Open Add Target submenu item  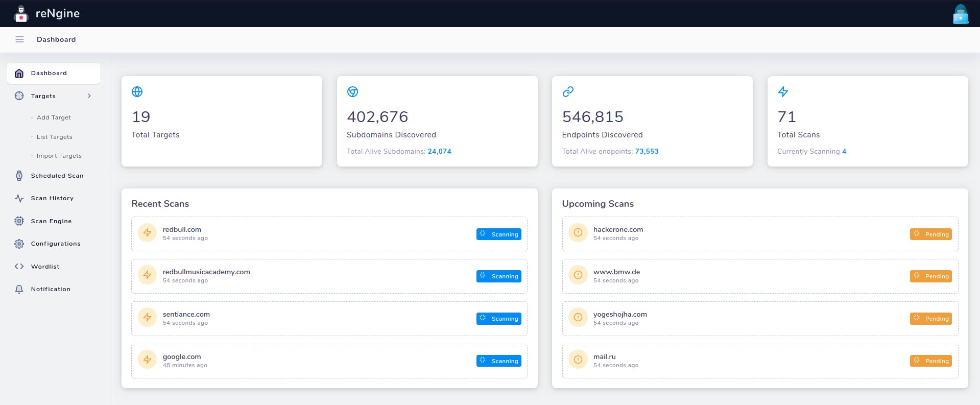[54, 117]
